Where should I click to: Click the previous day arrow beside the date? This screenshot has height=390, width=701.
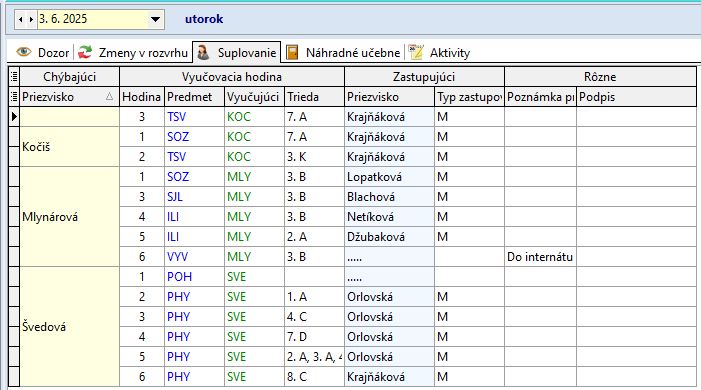click(x=21, y=19)
